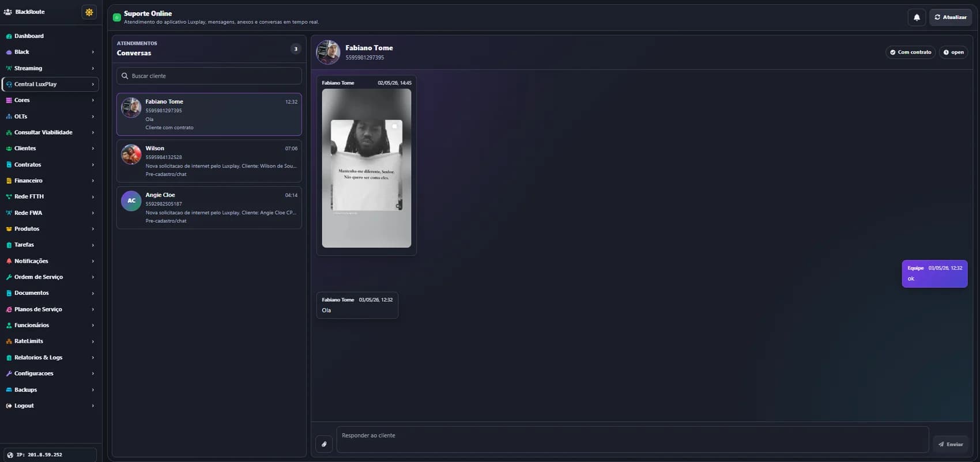Click the Notificações bell icon in sidebar
This screenshot has height=462, width=980.
coord(9,261)
